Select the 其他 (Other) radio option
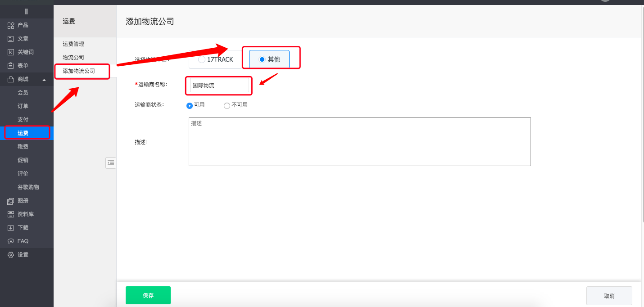 click(262, 59)
